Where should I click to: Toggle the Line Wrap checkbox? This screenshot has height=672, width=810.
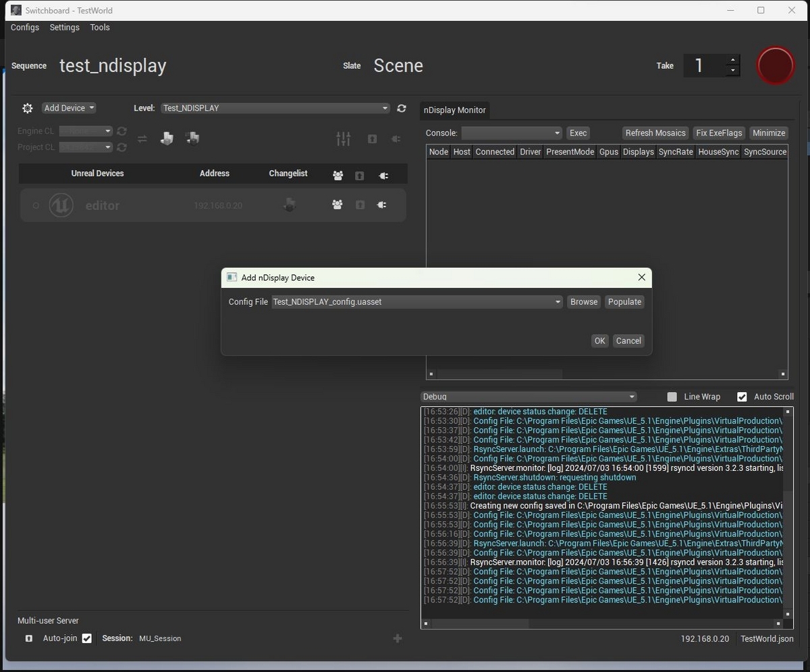[672, 397]
